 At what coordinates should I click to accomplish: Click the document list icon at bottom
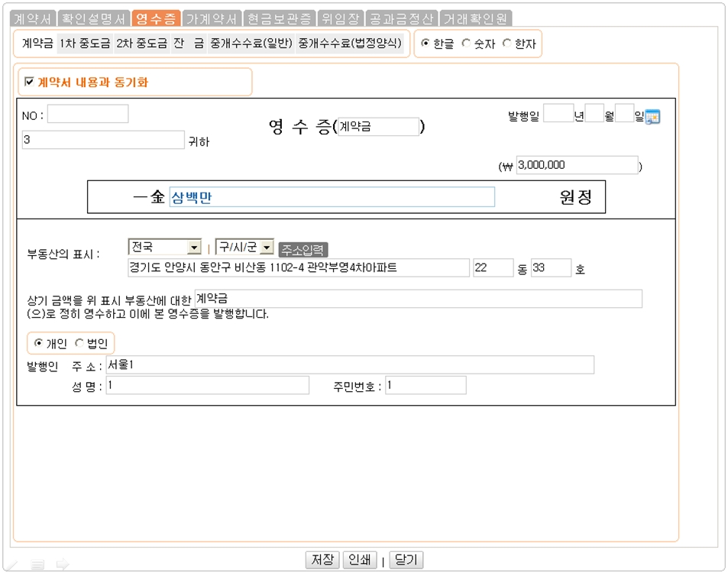[x=37, y=564]
